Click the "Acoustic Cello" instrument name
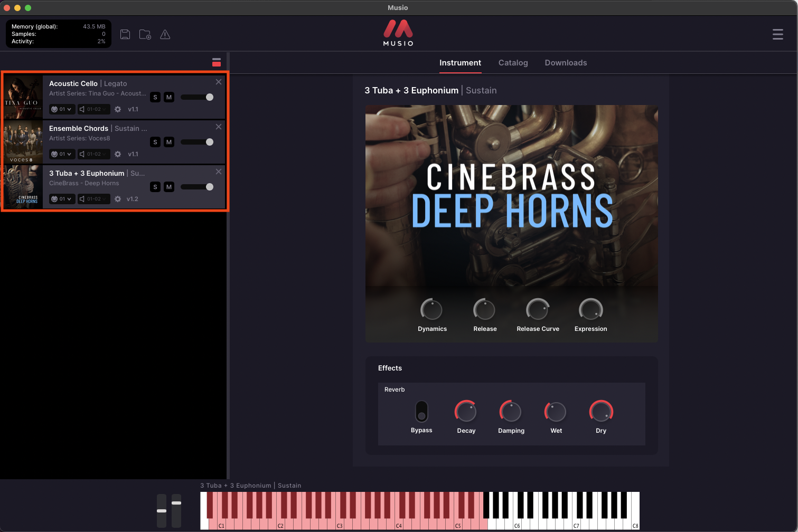This screenshot has width=798, height=532. [x=73, y=83]
